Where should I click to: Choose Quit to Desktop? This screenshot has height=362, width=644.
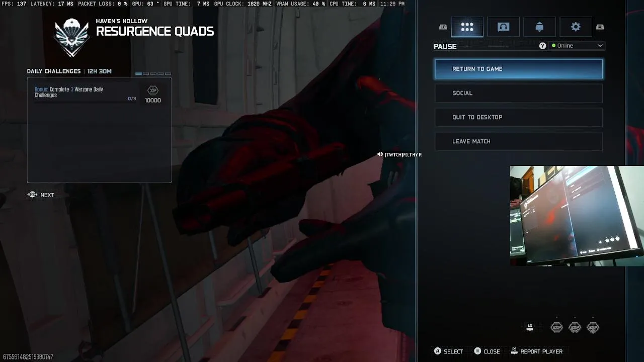point(519,117)
